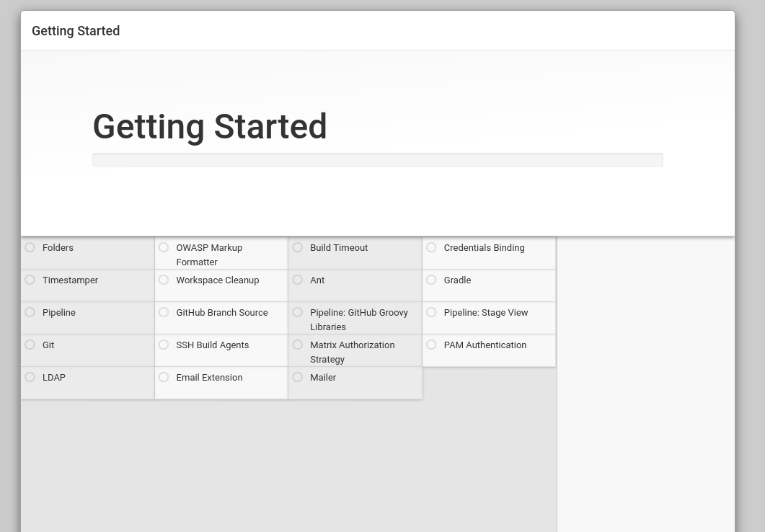Click the pending icon next to Timestamper

[x=30, y=280]
